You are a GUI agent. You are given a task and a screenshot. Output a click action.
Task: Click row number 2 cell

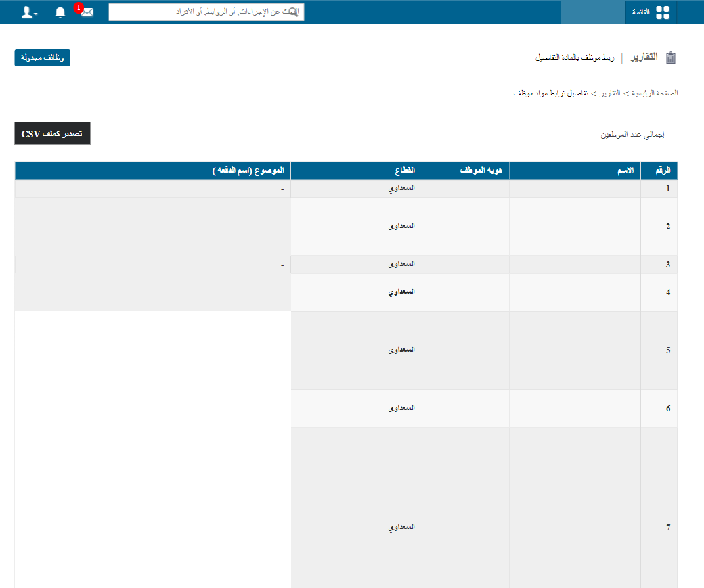659,227
